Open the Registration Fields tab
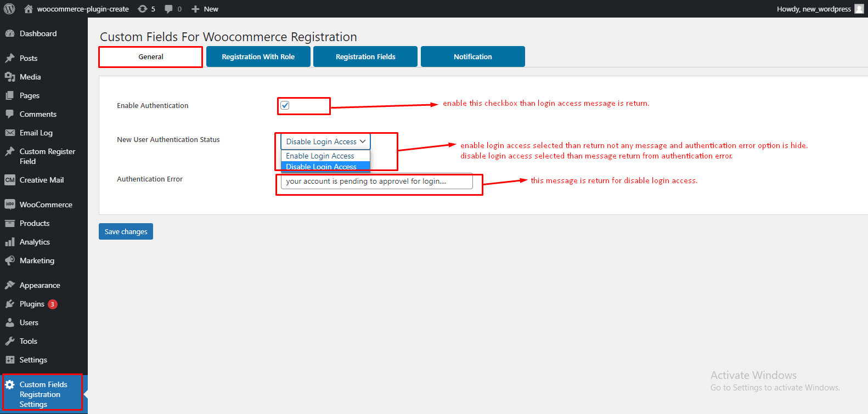 365,56
